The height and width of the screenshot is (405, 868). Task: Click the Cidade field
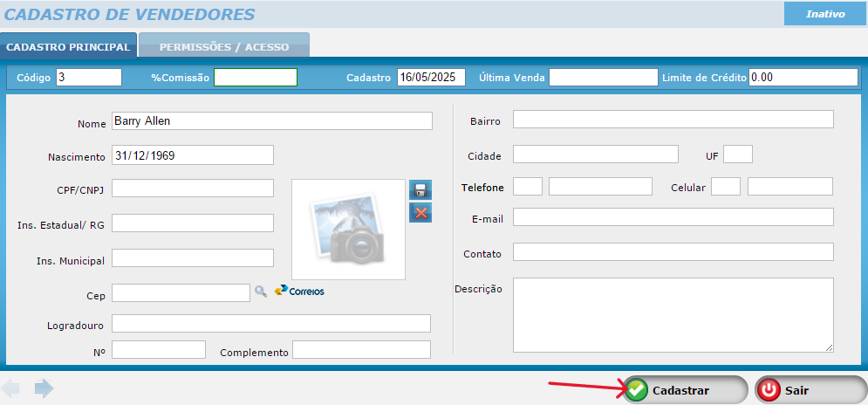(596, 154)
